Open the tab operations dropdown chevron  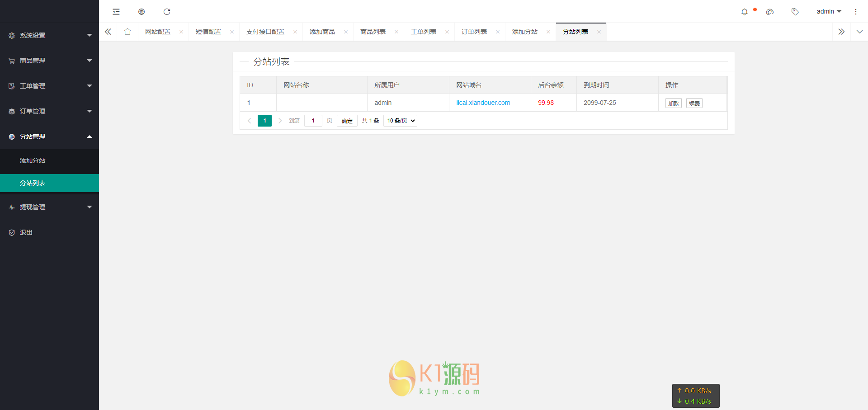[859, 32]
